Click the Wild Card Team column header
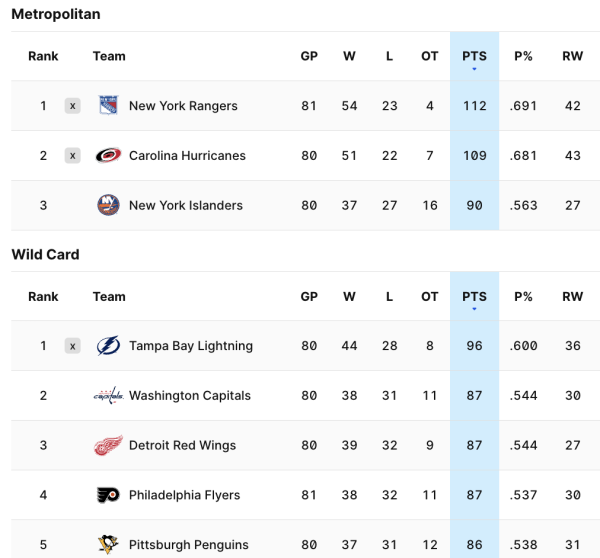 [x=109, y=297]
